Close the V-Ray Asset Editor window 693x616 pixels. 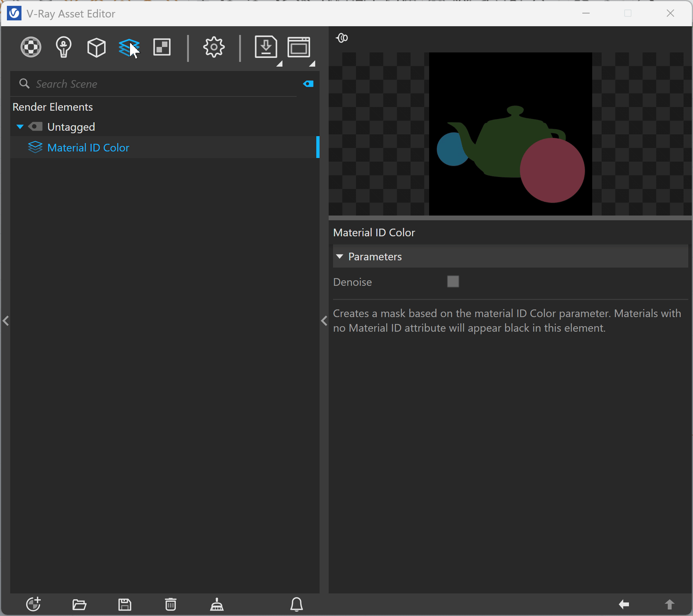(x=670, y=13)
